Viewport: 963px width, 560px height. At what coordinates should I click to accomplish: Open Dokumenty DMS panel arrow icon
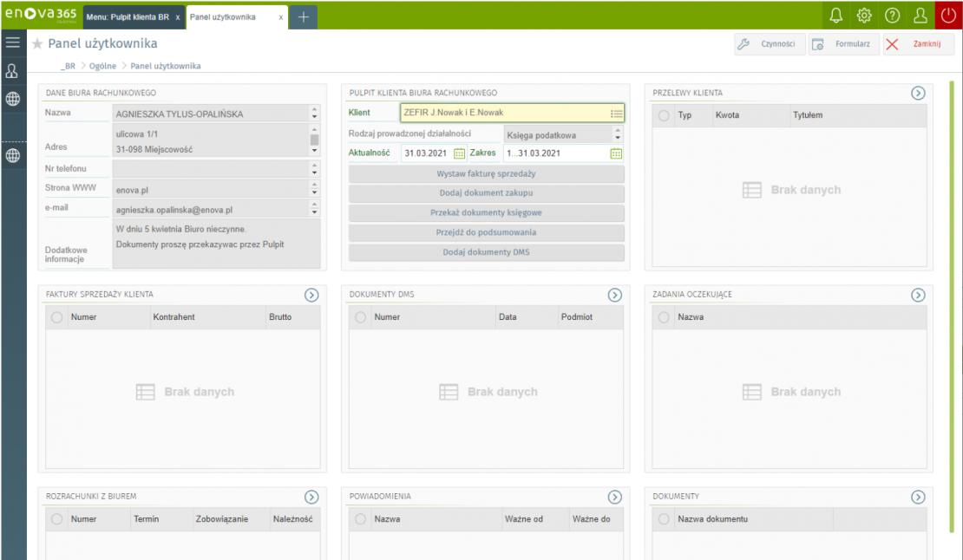(614, 295)
